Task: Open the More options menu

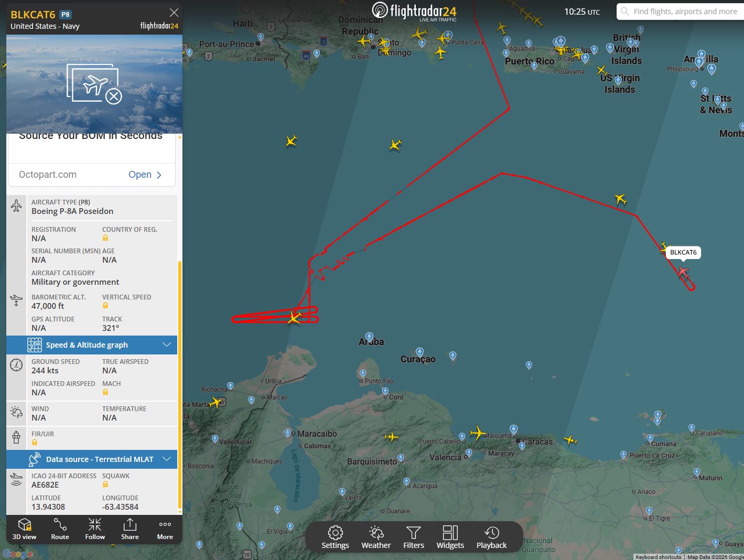Action: 165,529
